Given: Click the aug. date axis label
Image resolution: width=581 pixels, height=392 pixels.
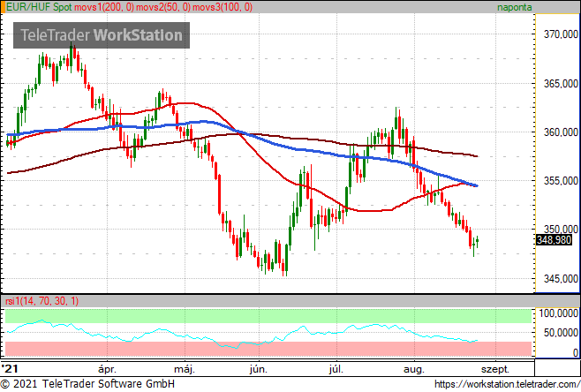Looking at the screenshot, I should click(414, 369).
